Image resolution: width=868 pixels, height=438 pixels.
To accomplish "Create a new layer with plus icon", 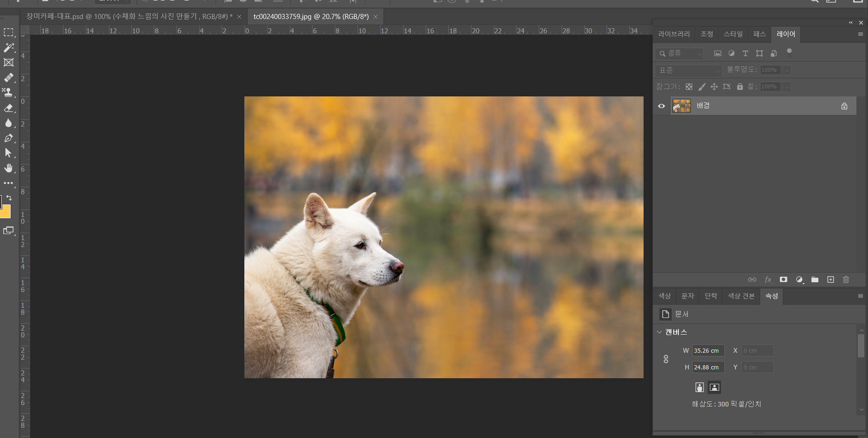I will [830, 279].
